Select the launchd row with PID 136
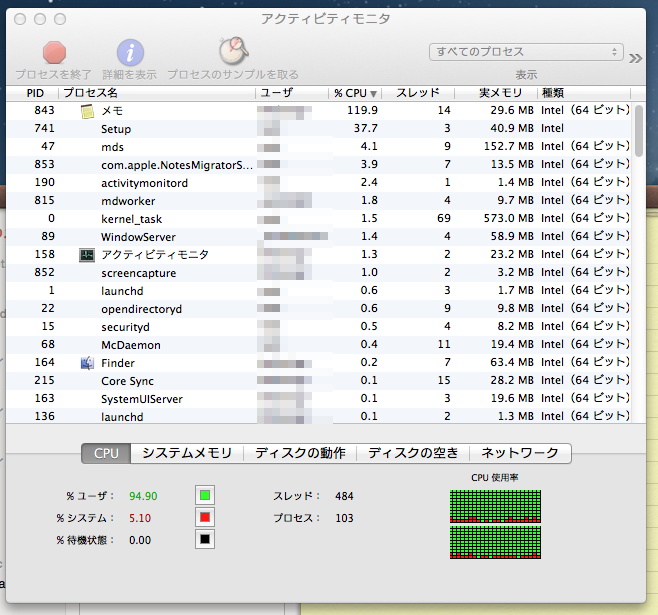658x615 pixels. (319, 416)
